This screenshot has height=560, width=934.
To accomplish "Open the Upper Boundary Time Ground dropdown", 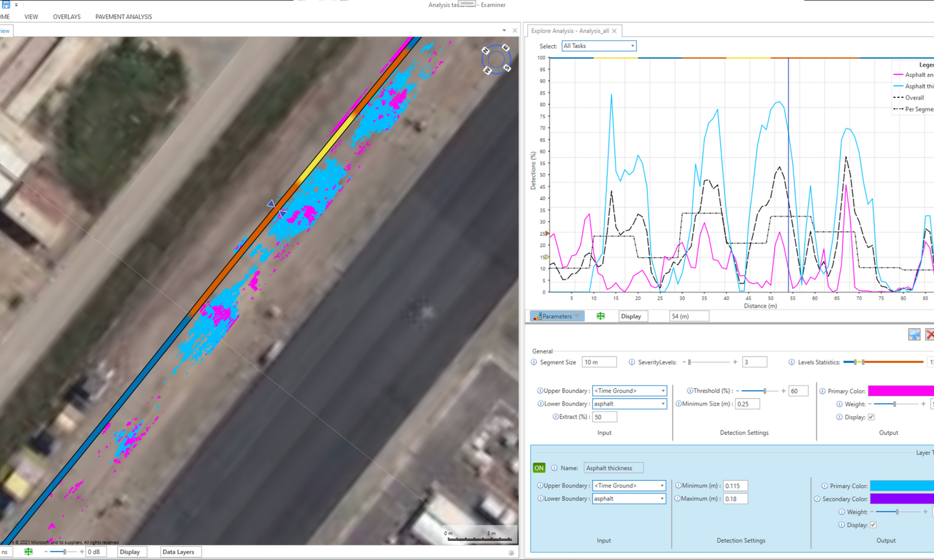I will point(628,390).
